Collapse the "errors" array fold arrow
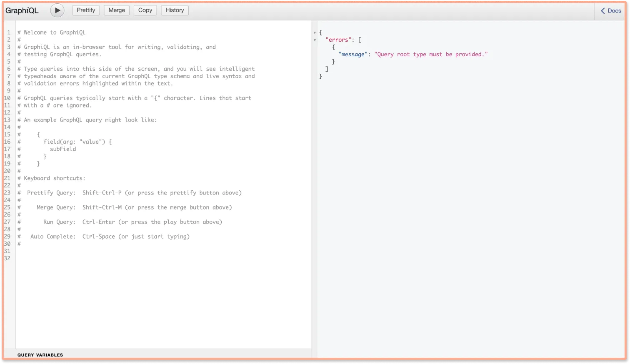This screenshot has height=364, width=630. (x=315, y=40)
